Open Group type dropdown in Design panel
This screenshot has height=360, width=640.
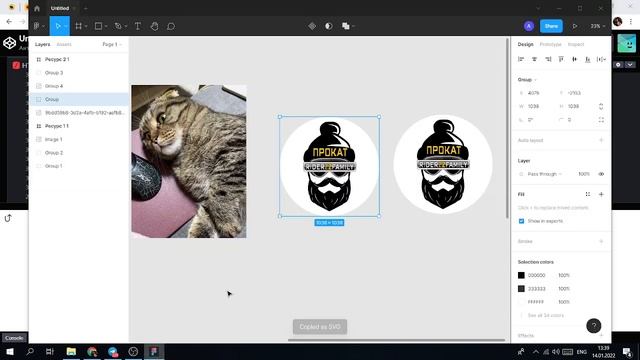point(527,80)
